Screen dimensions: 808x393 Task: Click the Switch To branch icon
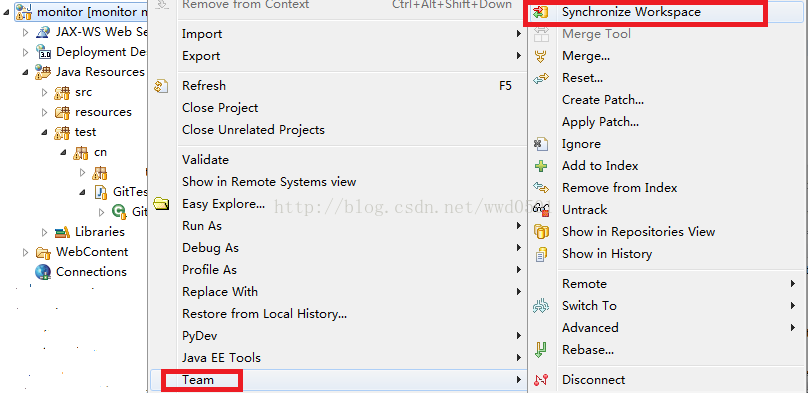click(x=541, y=306)
